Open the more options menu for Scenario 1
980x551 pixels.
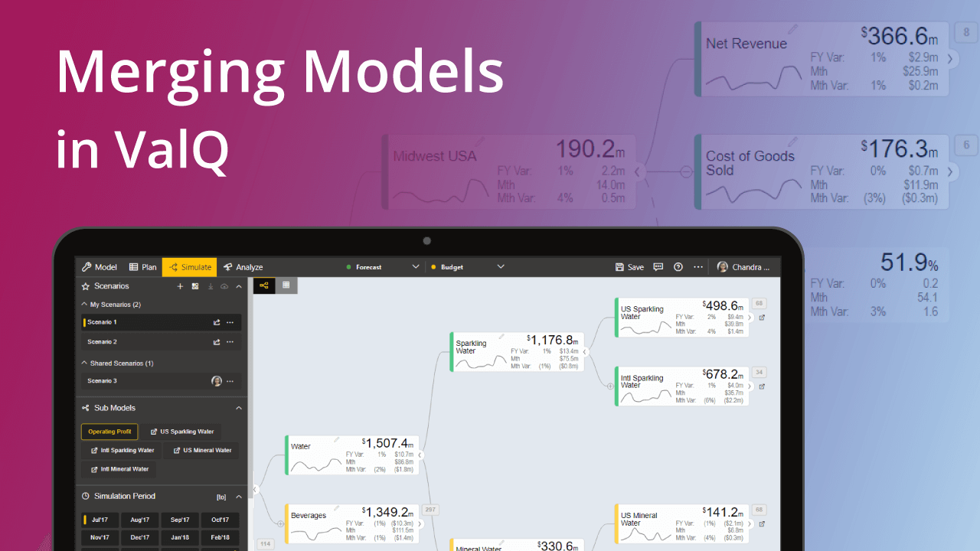230,322
